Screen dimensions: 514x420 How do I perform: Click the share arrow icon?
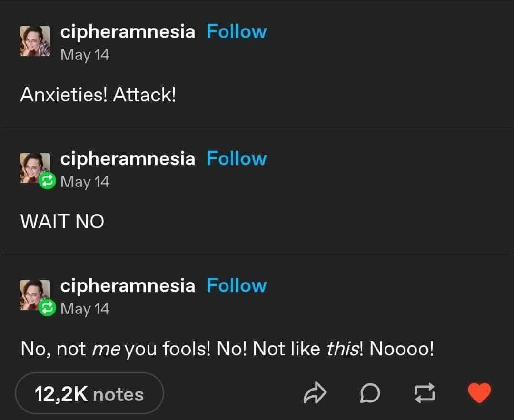coord(315,393)
